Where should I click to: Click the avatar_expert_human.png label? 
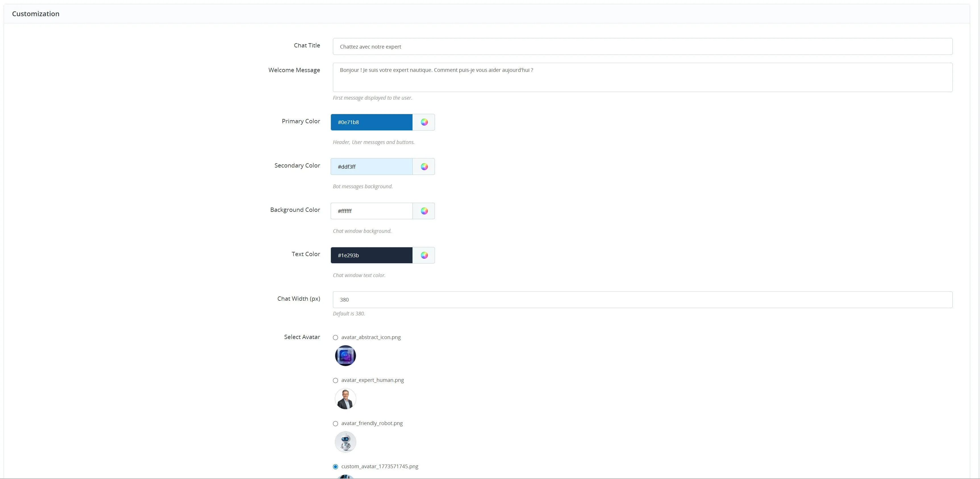coord(372,380)
